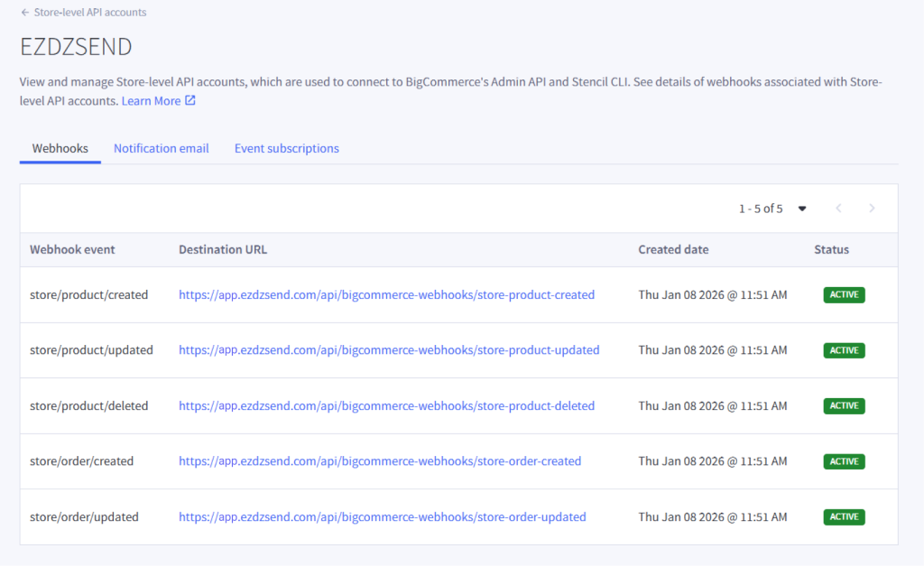Click the ACTIVE badge for store/order/updated
924x567 pixels.
pos(844,517)
